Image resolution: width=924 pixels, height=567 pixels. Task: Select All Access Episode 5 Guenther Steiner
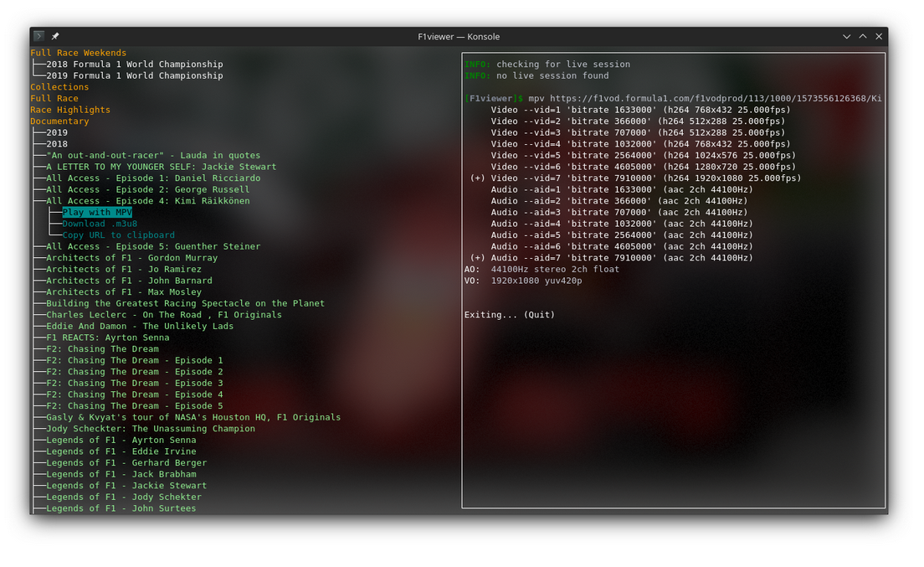pyautogui.click(x=153, y=246)
